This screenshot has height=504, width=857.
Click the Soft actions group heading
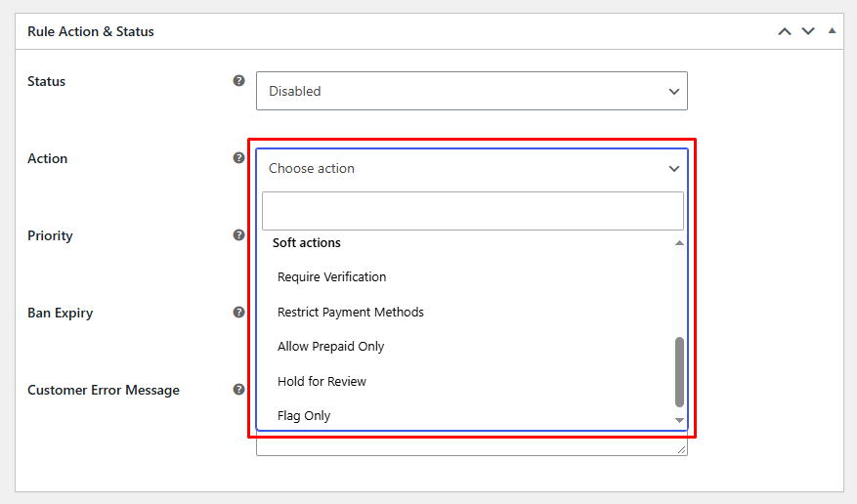pyautogui.click(x=307, y=242)
